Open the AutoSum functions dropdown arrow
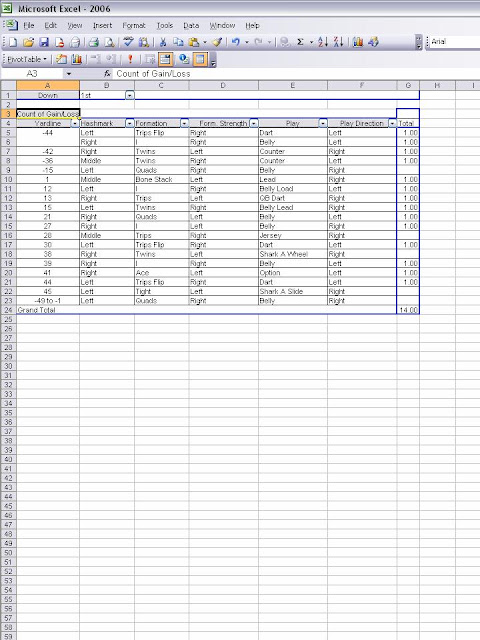The image size is (480, 640). [311, 42]
